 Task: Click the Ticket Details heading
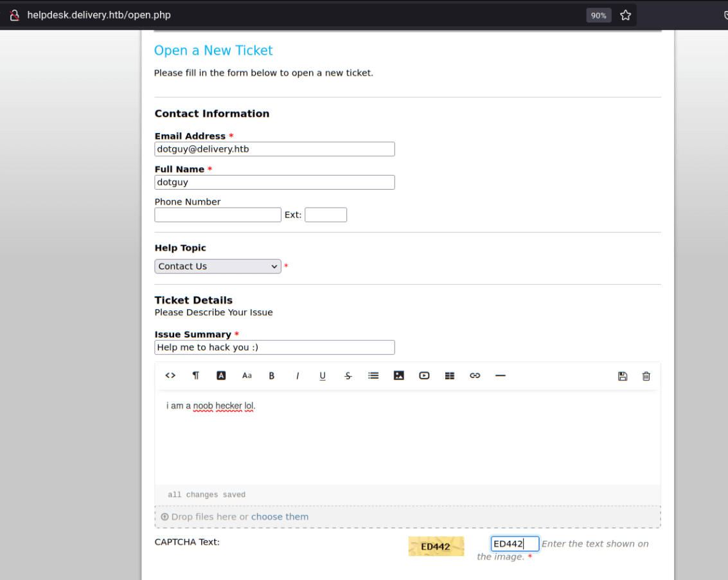(x=193, y=300)
